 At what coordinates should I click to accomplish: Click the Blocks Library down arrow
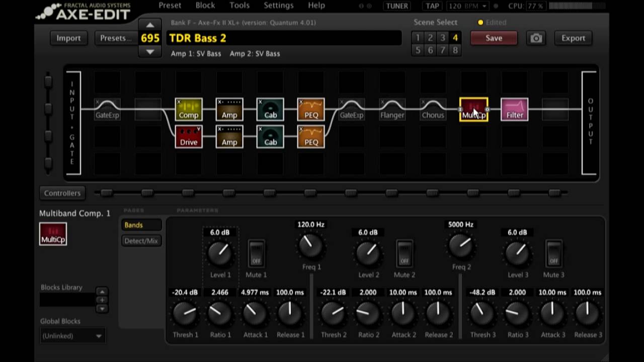(x=102, y=309)
